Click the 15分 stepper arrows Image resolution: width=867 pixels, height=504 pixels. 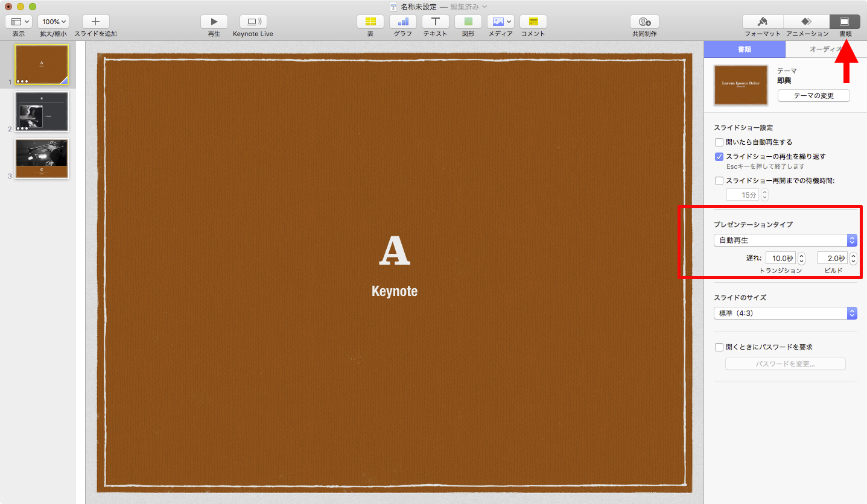pos(764,195)
